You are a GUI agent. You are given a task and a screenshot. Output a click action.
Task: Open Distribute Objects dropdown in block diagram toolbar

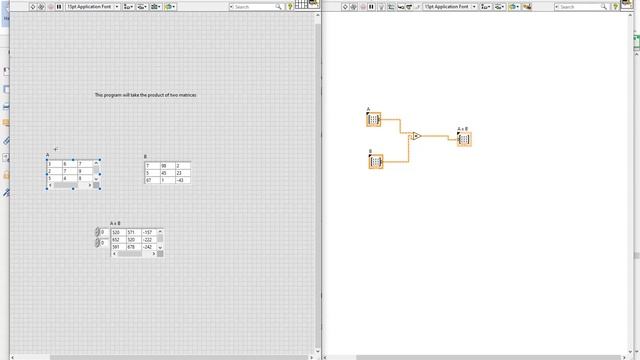click(x=499, y=7)
